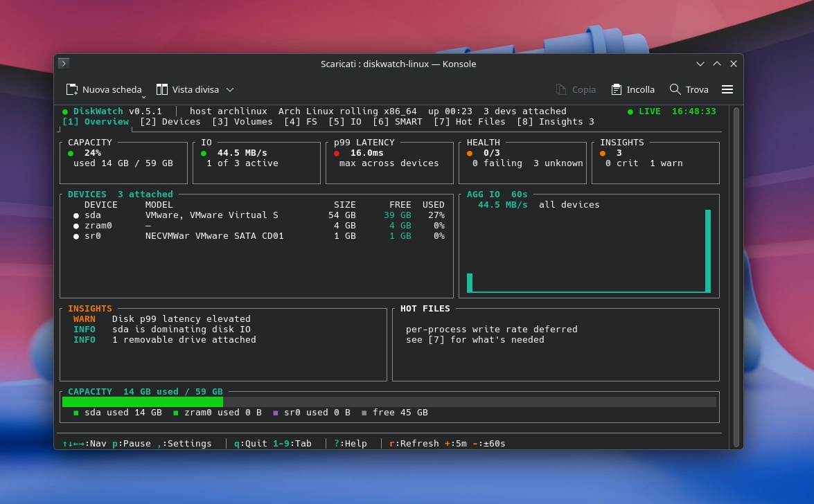This screenshot has height=504, width=814.
Task: Click the sda free value 39 GB
Action: point(398,215)
